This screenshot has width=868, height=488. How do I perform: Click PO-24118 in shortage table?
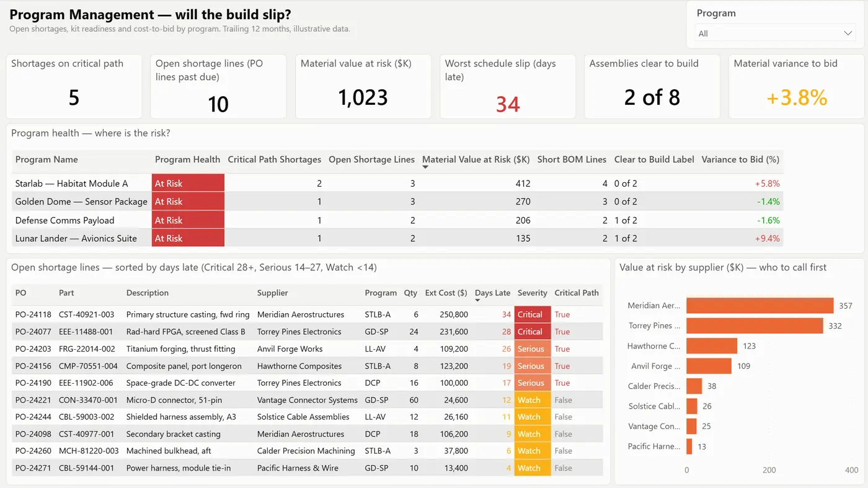[33, 314]
